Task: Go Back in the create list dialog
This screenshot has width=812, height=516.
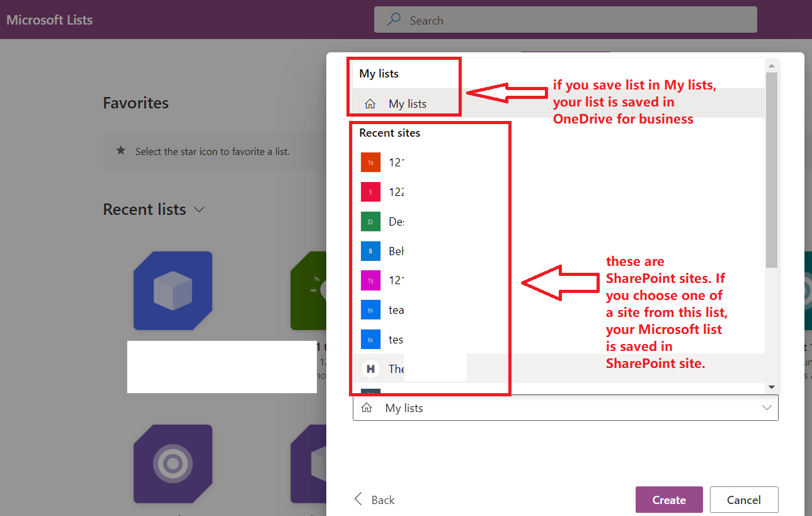Action: (x=374, y=500)
